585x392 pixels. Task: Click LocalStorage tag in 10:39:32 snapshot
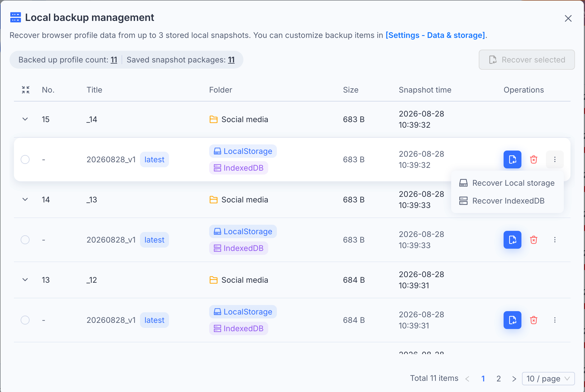coord(243,151)
